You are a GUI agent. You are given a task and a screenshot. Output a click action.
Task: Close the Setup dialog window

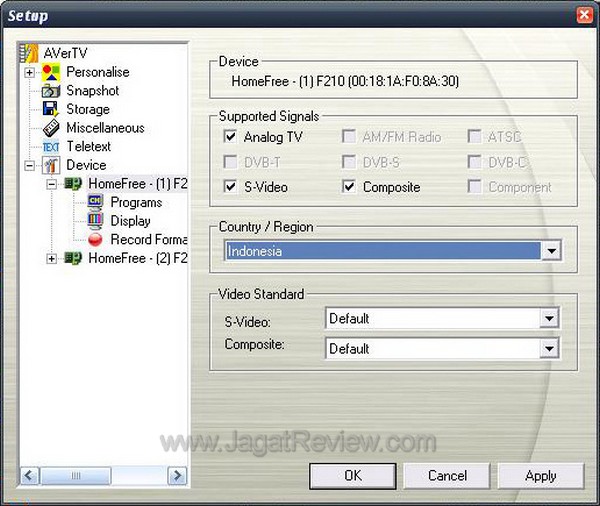(x=584, y=15)
